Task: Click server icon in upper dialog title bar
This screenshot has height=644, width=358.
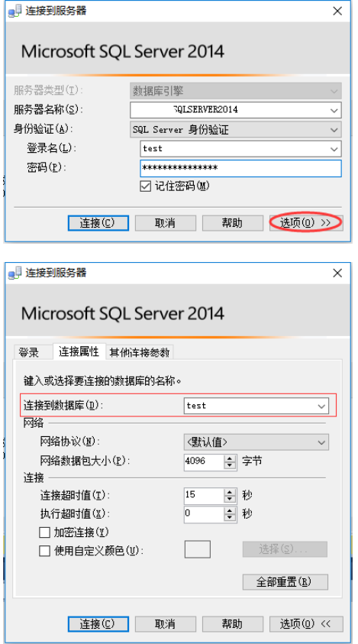Action: [15, 11]
